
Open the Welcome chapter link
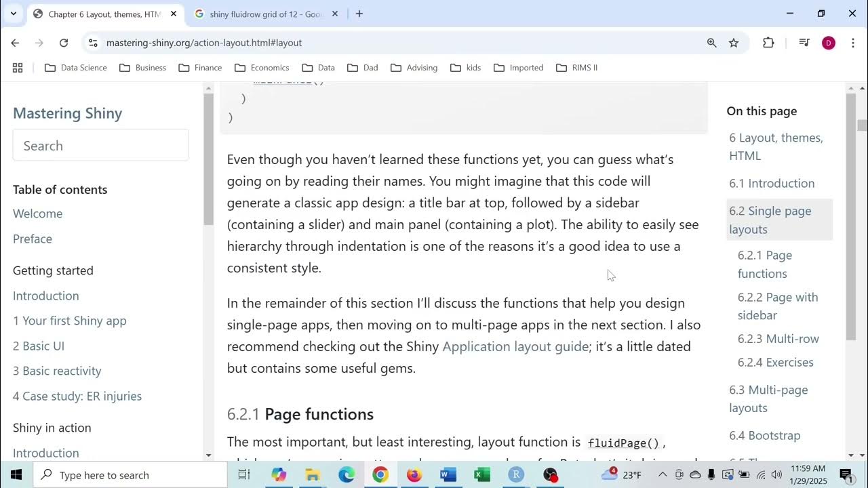37,213
